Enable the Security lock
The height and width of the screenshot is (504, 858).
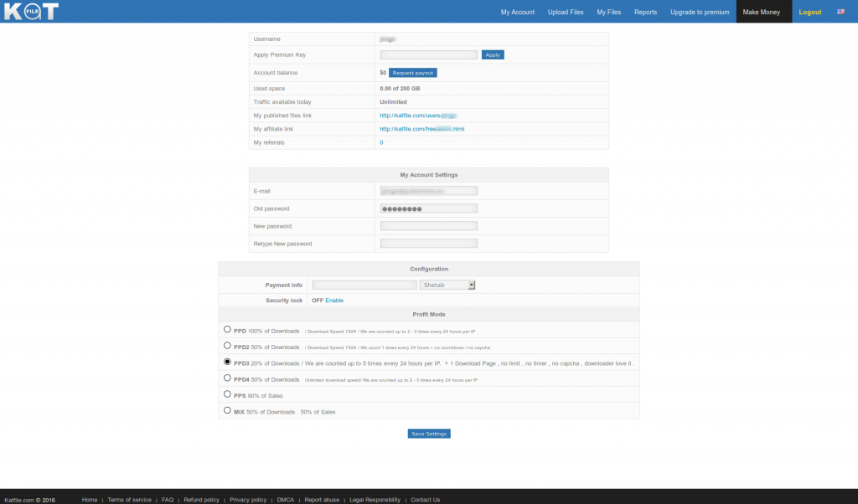(x=334, y=301)
